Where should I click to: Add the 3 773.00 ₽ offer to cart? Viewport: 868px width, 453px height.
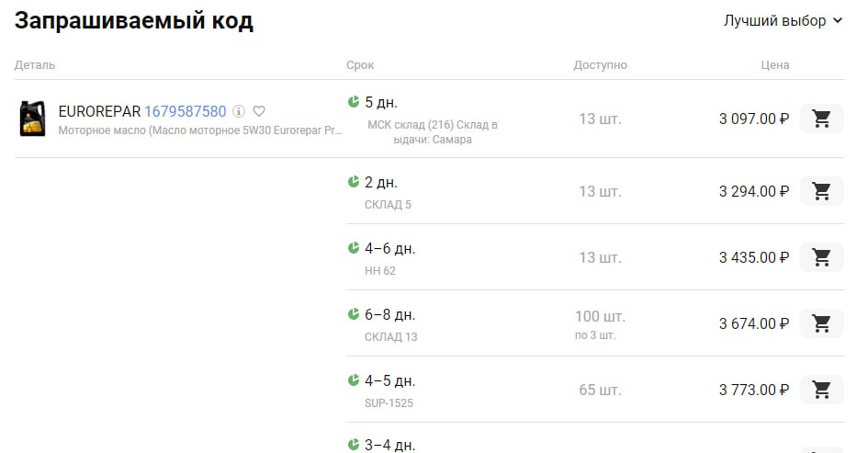click(821, 390)
